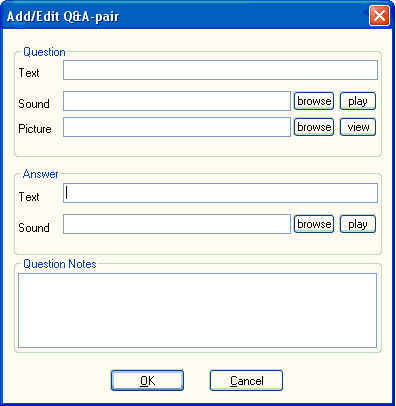
Task: Click the Answer group box label
Action: [40, 174]
